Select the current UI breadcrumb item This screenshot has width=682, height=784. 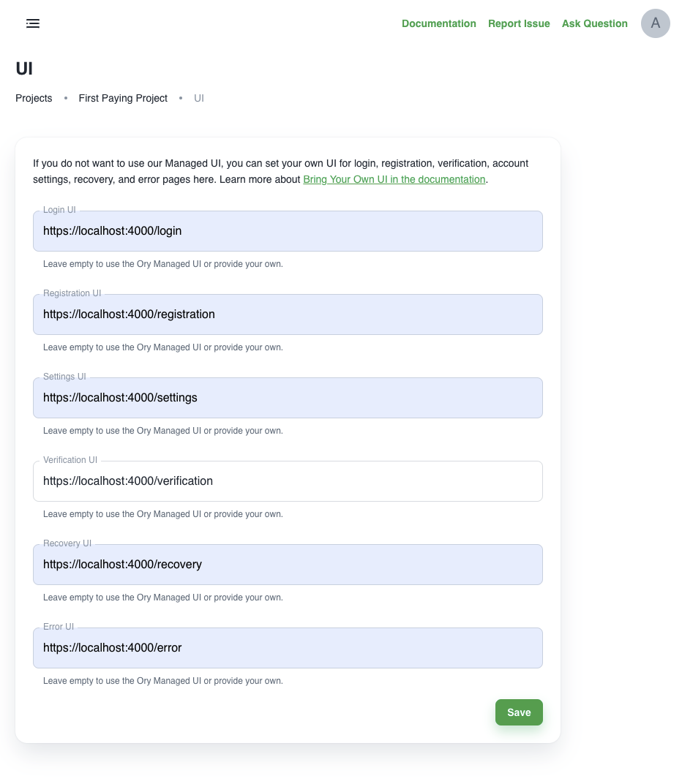pyautogui.click(x=198, y=98)
